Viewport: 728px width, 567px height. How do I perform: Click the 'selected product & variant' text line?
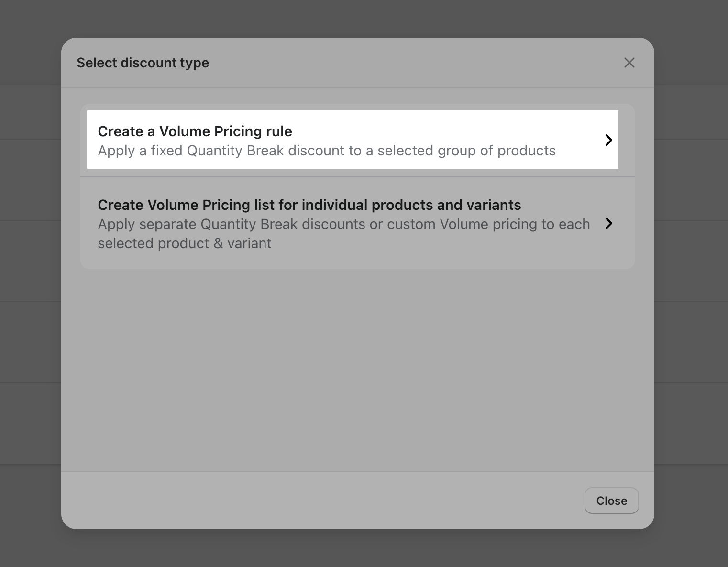coord(185,243)
